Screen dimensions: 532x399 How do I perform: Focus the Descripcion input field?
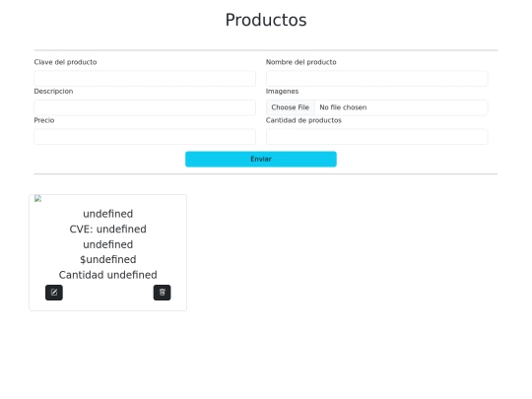[x=145, y=107]
